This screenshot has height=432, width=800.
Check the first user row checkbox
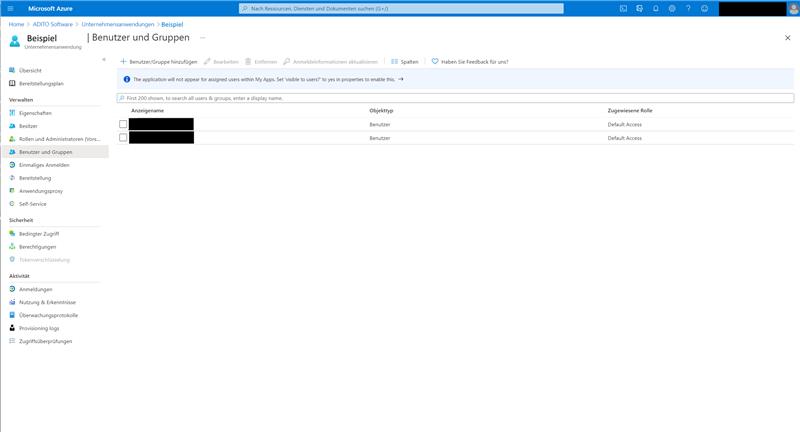pos(123,124)
